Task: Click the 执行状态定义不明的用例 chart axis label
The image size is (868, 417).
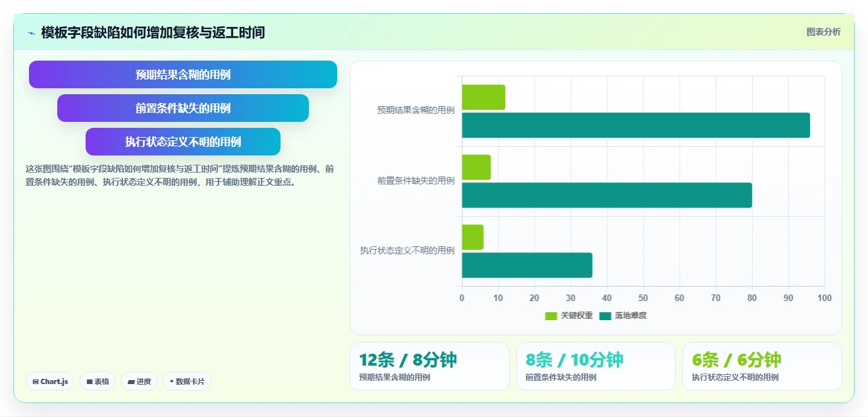Action: [407, 251]
